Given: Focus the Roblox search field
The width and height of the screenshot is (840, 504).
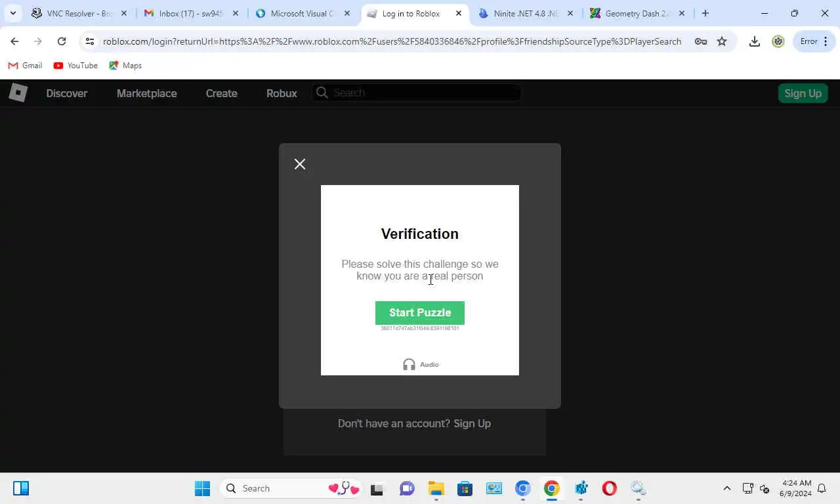Looking at the screenshot, I should (x=417, y=93).
